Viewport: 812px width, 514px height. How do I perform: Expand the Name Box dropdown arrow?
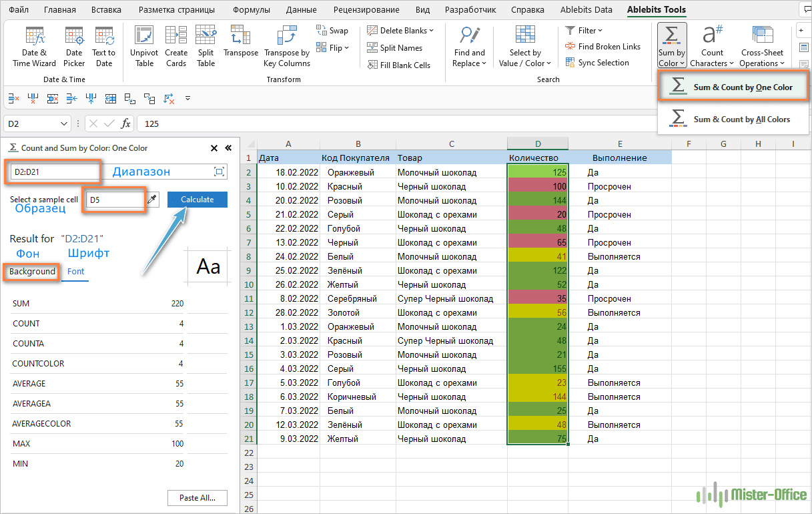point(64,123)
